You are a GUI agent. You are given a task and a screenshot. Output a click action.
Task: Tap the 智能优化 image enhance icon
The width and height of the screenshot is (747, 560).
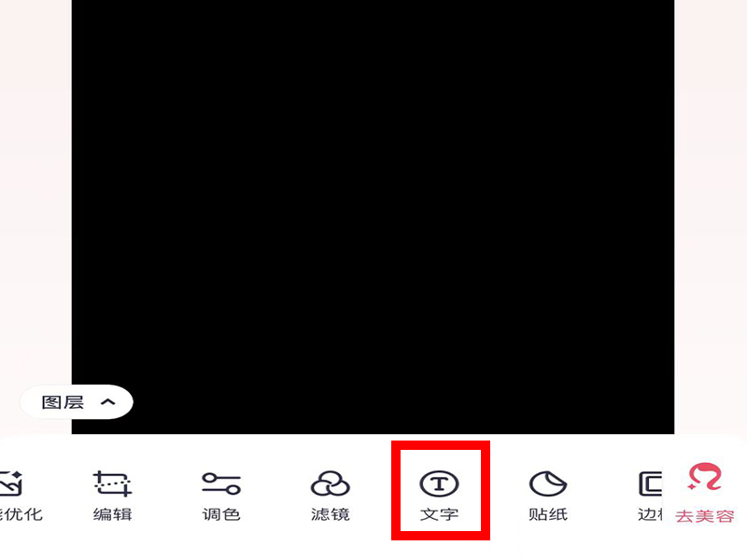pyautogui.click(x=11, y=483)
